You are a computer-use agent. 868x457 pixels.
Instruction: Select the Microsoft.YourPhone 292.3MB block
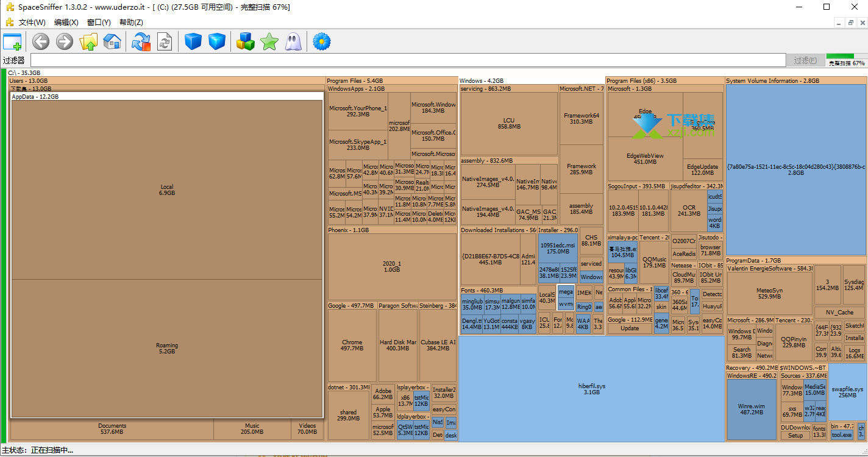click(x=358, y=111)
